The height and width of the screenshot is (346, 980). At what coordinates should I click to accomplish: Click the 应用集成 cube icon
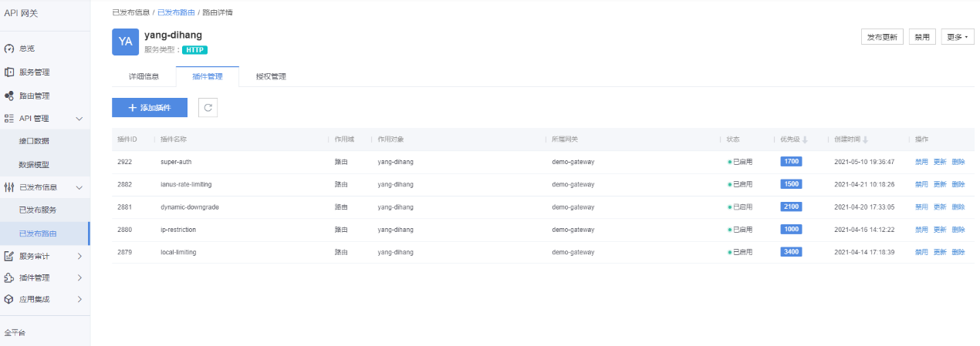9,299
